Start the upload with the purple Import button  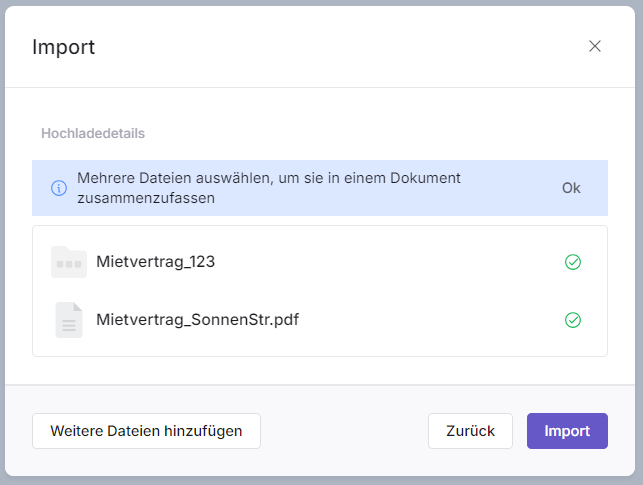(567, 431)
